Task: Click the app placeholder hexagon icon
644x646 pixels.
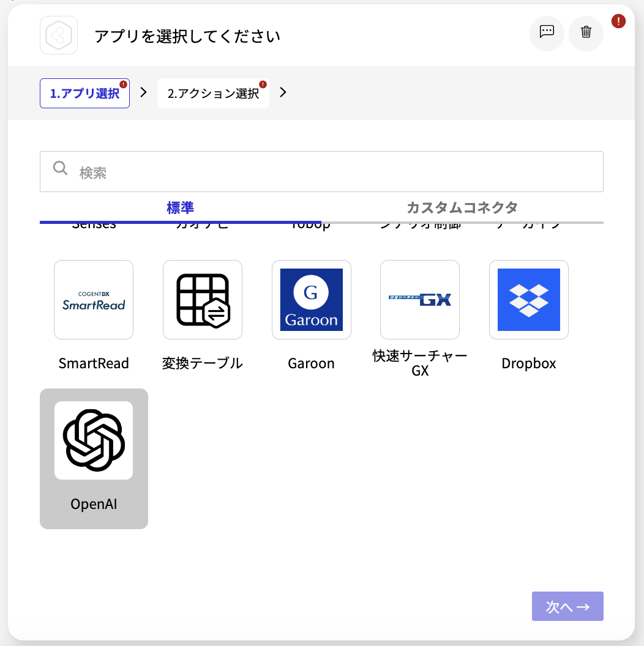Action: point(59,35)
